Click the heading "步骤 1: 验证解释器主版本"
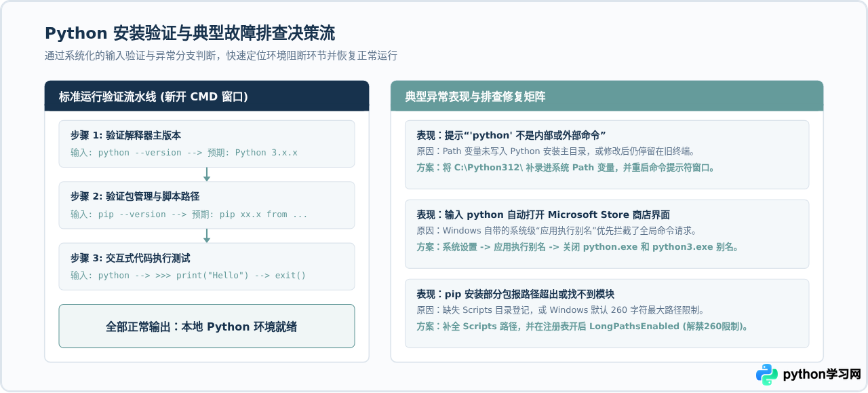This screenshot has height=393, width=868. 125,134
